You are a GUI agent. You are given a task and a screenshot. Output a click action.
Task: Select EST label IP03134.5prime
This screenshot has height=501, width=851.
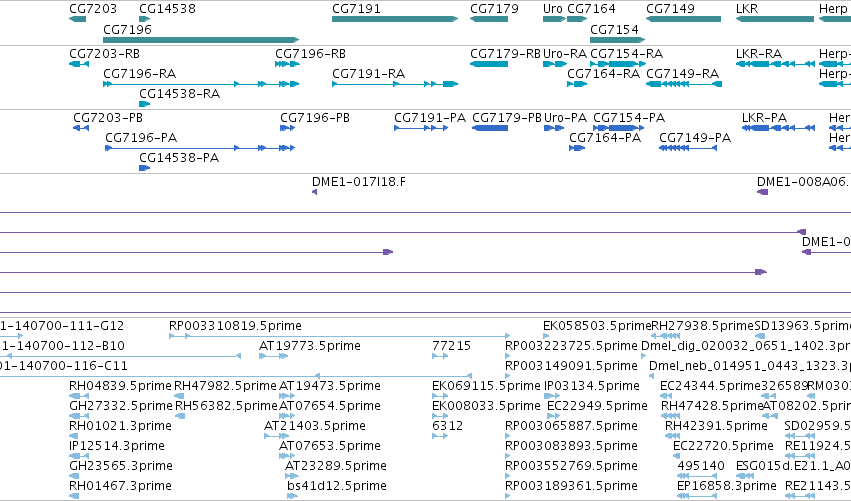pos(592,386)
